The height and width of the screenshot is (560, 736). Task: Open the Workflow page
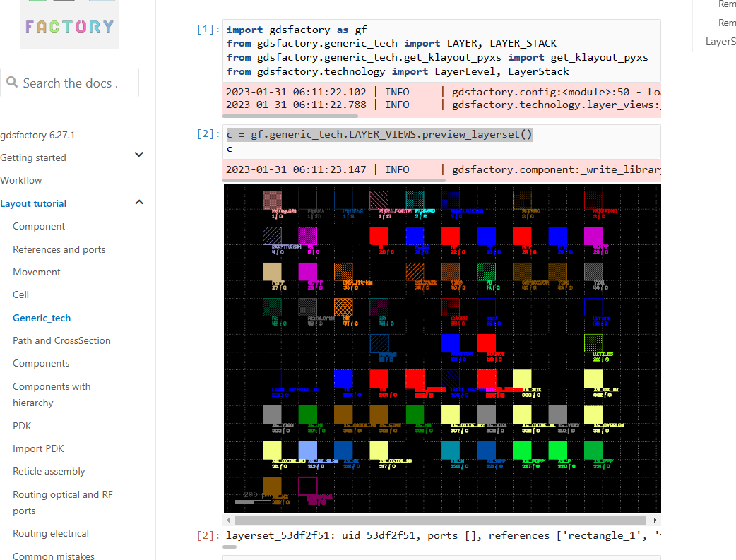pos(21,180)
